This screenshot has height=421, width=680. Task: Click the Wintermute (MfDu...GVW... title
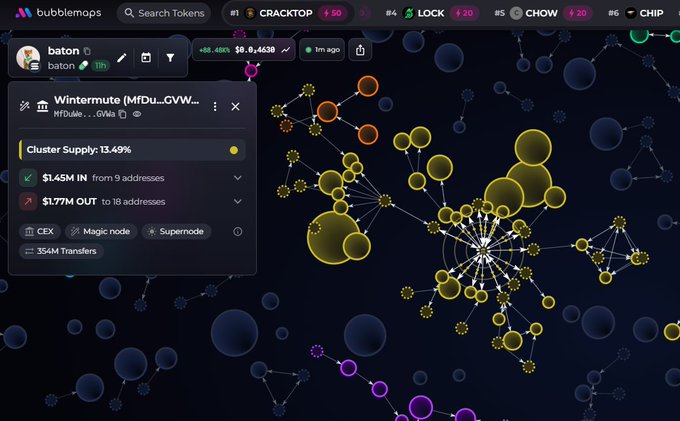[x=127, y=100]
